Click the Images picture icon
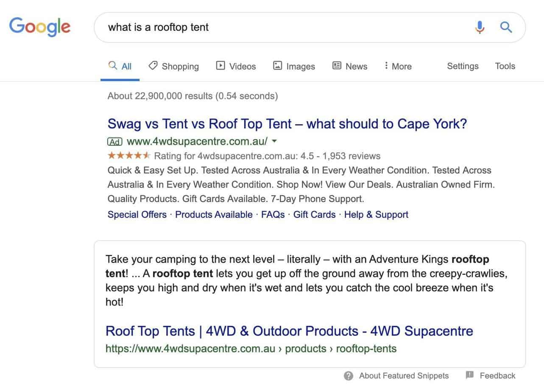 click(277, 66)
